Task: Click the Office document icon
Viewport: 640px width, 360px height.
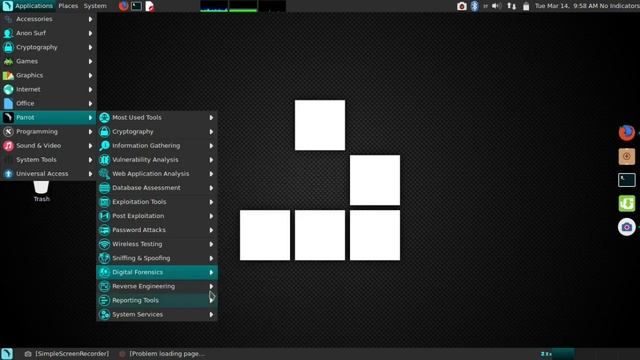Action: point(8,103)
